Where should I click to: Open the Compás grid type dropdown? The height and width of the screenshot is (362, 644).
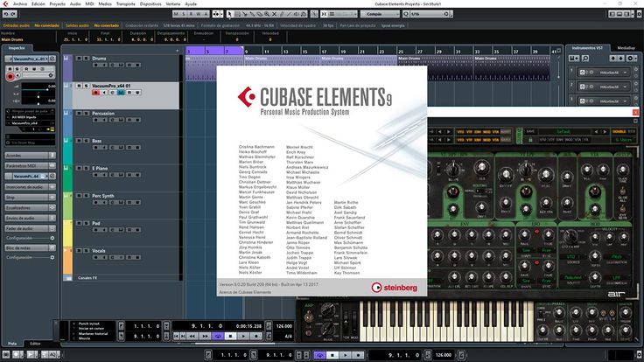[380, 14]
